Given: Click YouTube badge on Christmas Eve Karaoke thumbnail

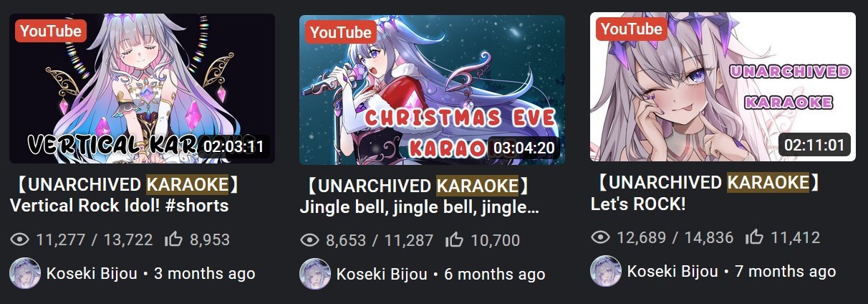Looking at the screenshot, I should tap(340, 32).
